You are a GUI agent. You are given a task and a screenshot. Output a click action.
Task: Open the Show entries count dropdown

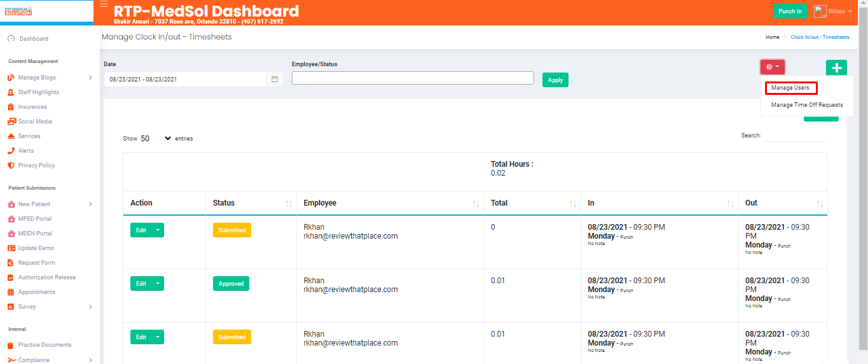(x=156, y=138)
